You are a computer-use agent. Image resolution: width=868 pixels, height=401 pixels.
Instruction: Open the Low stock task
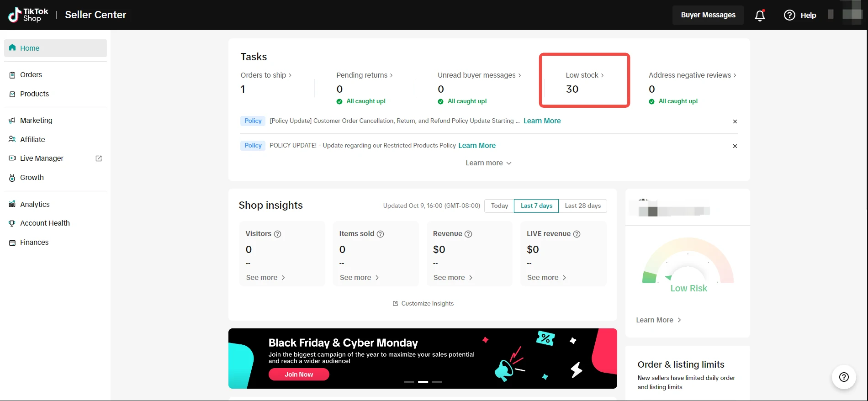[x=584, y=75]
